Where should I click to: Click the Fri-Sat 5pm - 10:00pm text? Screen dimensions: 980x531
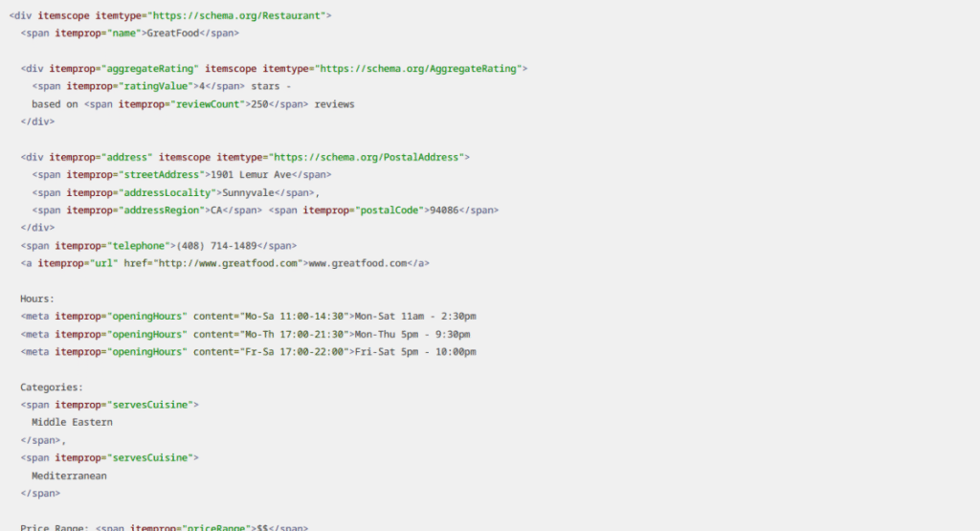[415, 352]
